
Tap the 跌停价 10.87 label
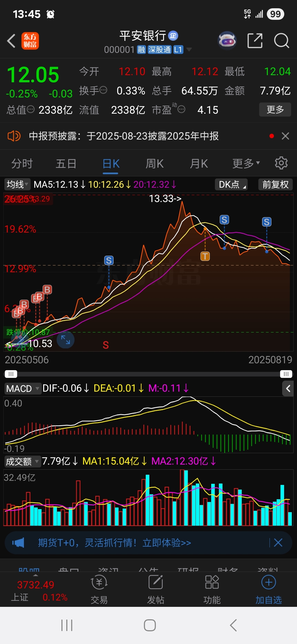[x=28, y=332]
